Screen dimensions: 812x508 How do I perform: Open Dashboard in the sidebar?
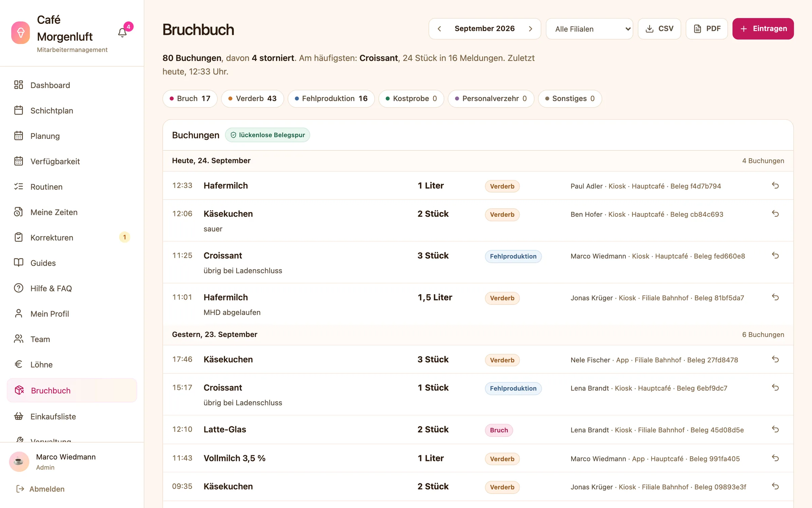72,85
